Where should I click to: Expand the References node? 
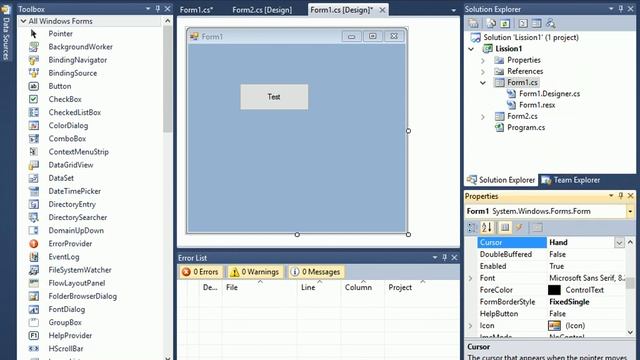pyautogui.click(x=483, y=71)
